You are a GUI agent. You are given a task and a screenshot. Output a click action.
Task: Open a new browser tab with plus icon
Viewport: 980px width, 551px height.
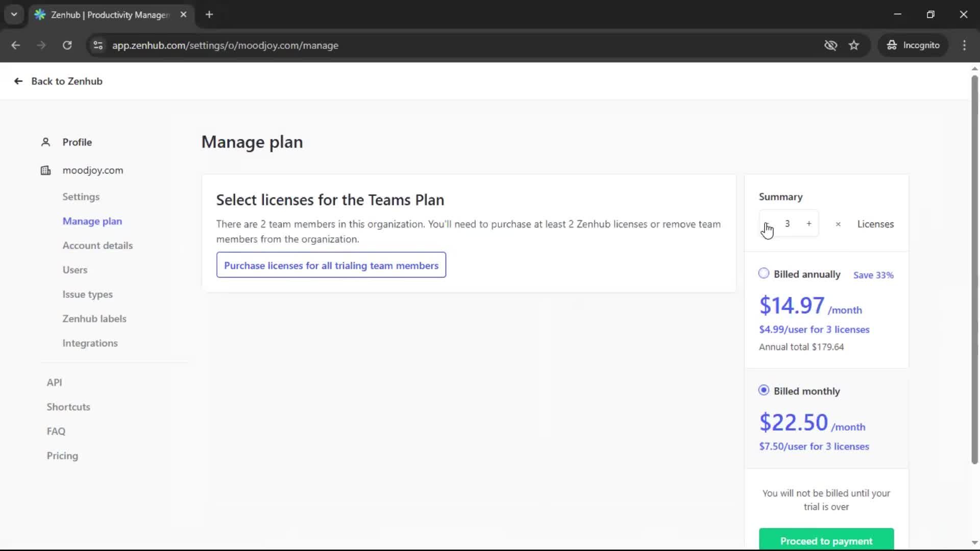209,14
